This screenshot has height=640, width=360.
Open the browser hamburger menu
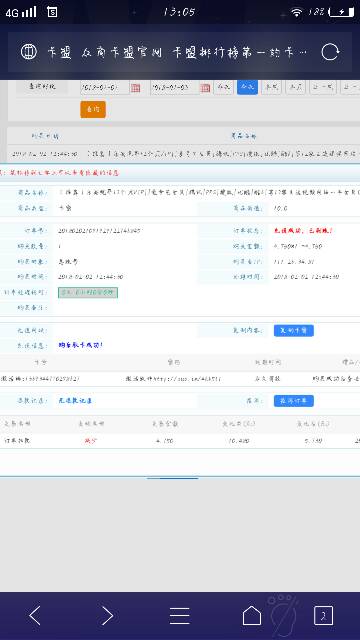(180, 616)
